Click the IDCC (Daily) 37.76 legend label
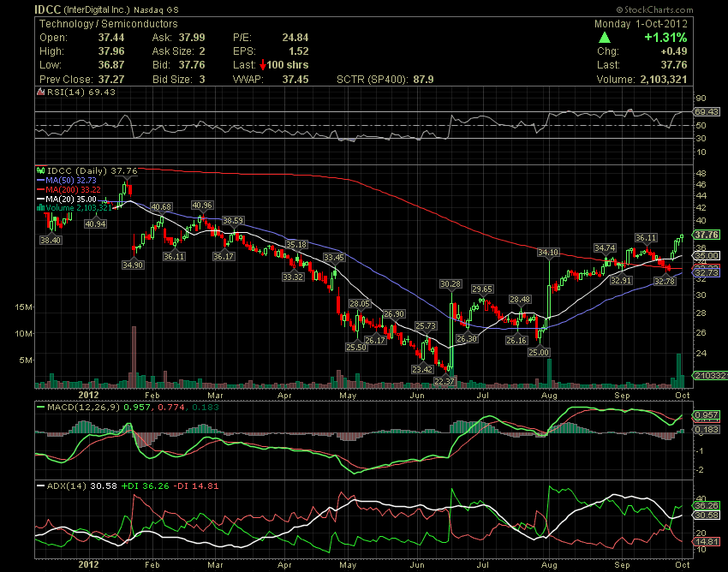 tap(92, 170)
